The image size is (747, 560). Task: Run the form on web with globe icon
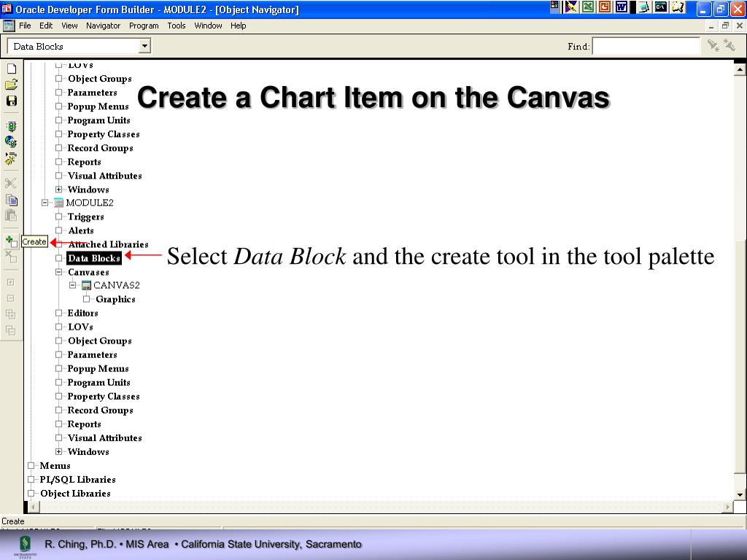click(x=12, y=141)
